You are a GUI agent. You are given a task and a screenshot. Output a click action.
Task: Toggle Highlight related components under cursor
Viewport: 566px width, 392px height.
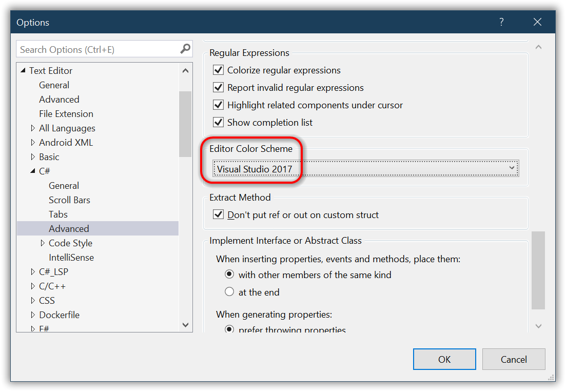(x=219, y=105)
